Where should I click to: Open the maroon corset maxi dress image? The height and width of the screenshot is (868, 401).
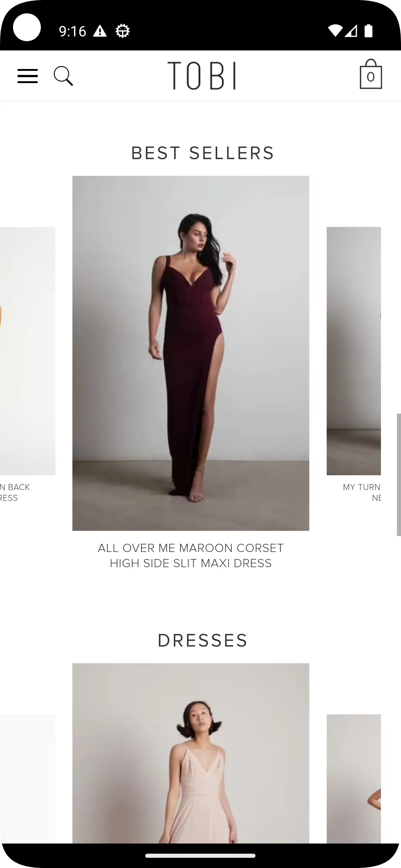click(191, 353)
